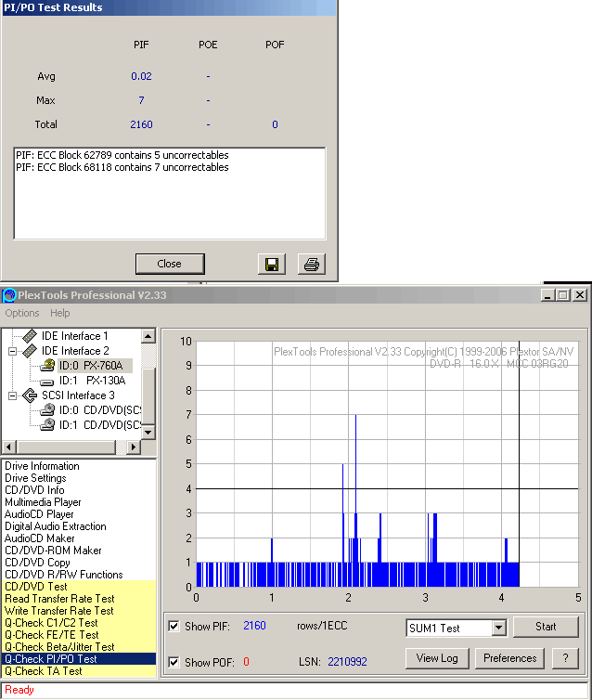Click the IDE Interface 1 icon

pos(30,336)
